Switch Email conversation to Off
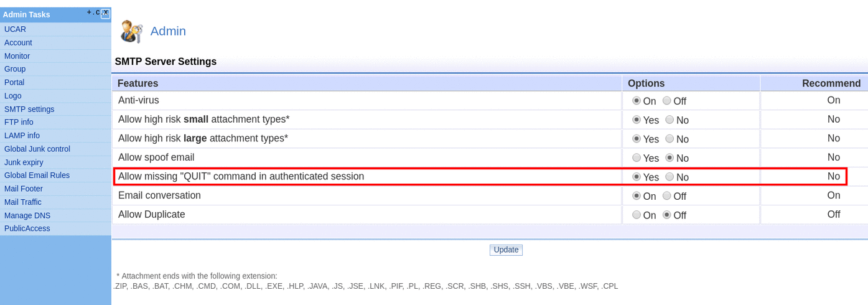The image size is (868, 305). coord(667,196)
